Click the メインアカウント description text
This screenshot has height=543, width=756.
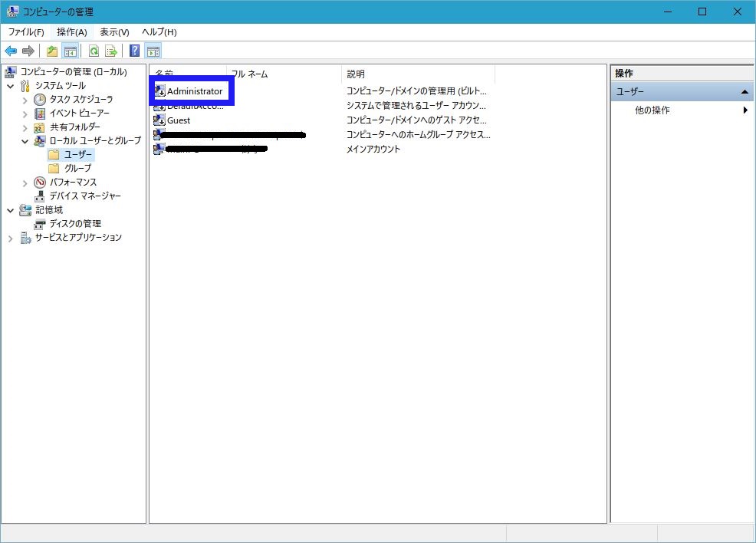pos(373,149)
